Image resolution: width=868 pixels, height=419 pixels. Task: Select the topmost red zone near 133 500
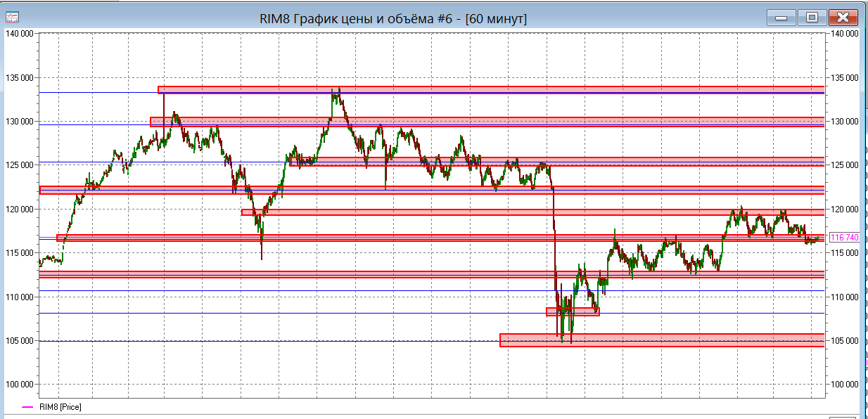click(x=491, y=90)
